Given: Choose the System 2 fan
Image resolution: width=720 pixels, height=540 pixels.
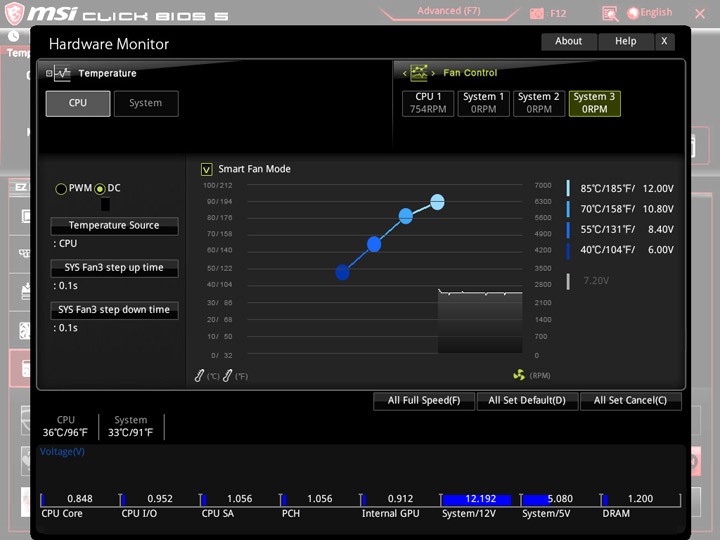Looking at the screenshot, I should [x=539, y=103].
